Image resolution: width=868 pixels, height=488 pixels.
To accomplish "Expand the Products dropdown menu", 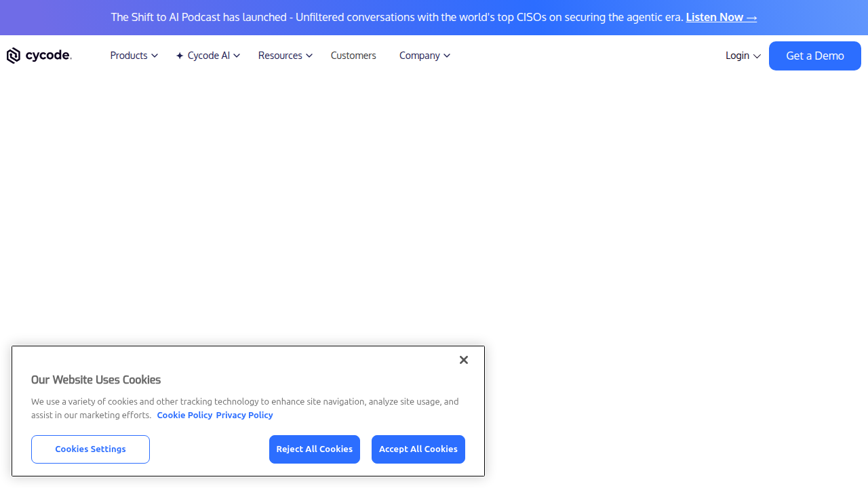I will point(134,56).
